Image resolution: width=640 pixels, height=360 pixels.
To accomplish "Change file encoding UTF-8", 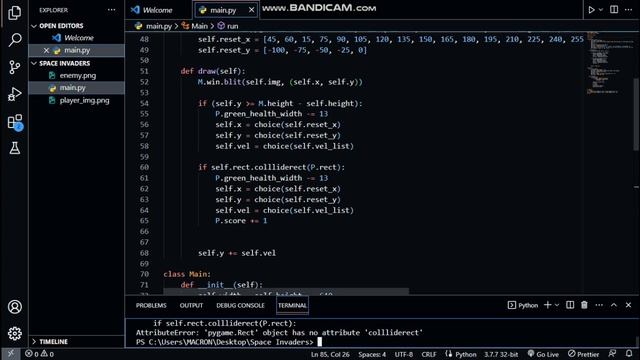I will [404, 354].
